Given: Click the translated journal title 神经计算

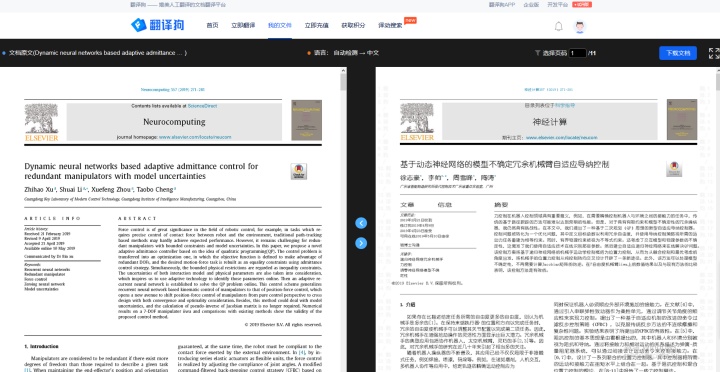Looking at the screenshot, I should [550, 122].
